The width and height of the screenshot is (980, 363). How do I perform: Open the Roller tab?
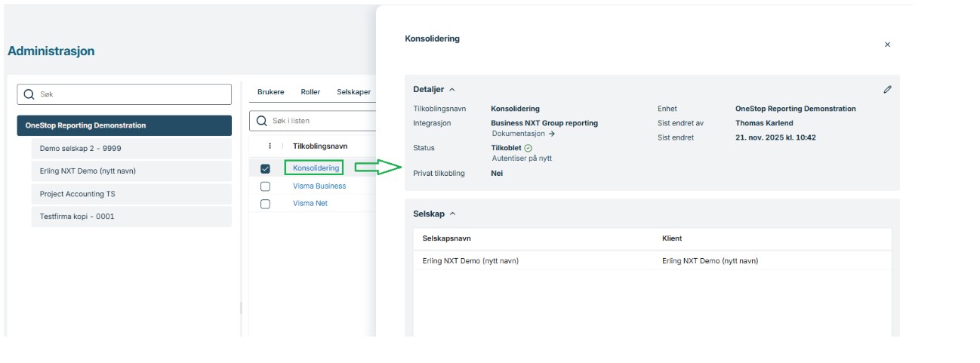310,92
